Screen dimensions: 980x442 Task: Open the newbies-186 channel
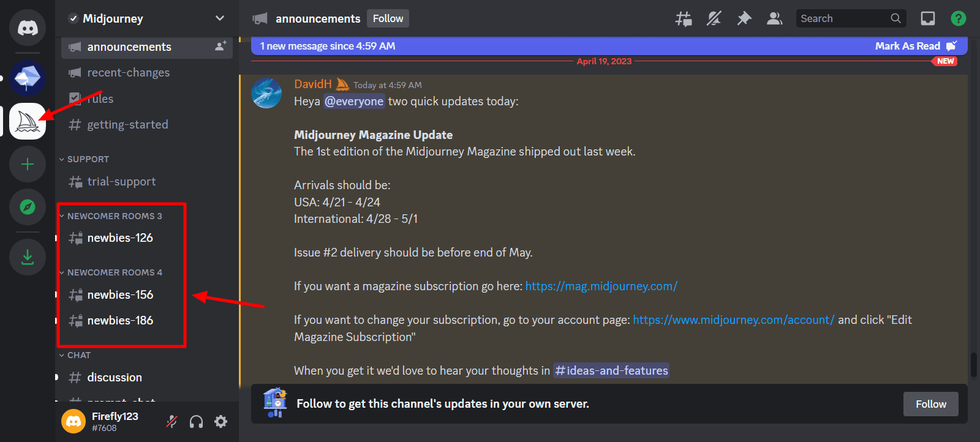tap(147, 321)
